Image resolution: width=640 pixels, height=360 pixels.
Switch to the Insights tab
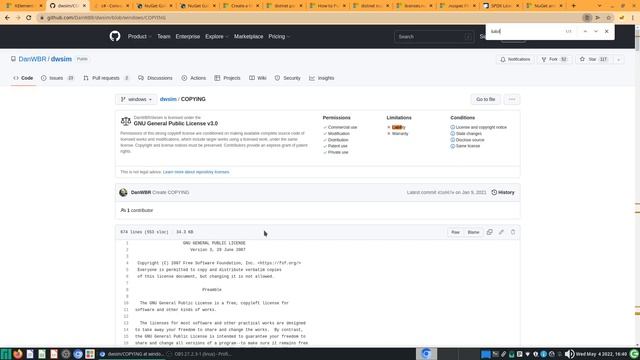(322, 78)
